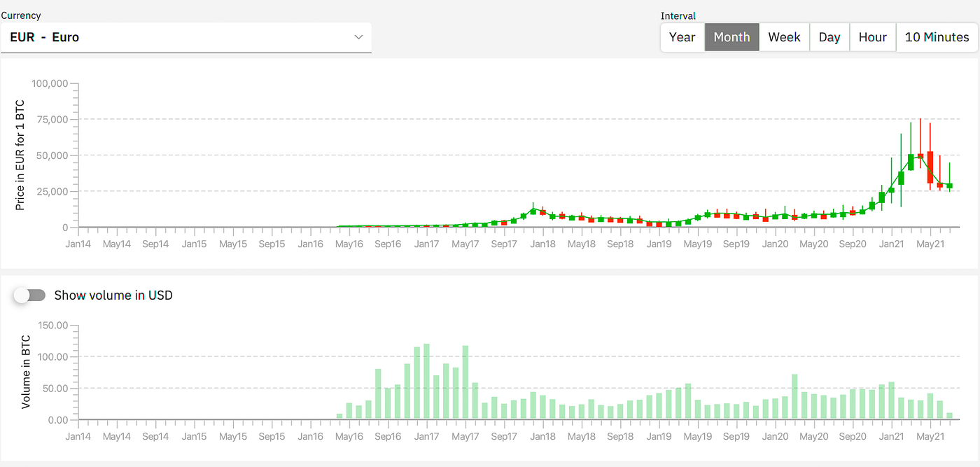The image size is (980, 467).
Task: Choose the 10 Minutes interval
Action: [x=937, y=37]
